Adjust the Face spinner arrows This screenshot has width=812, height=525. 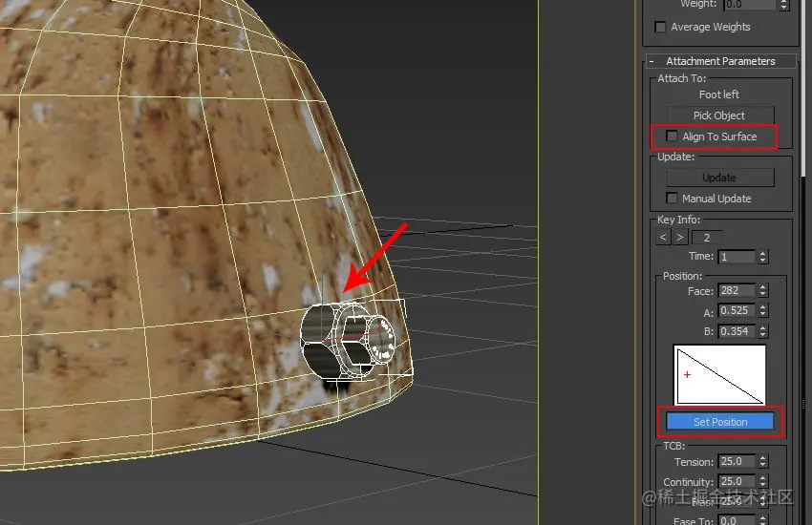coord(763,291)
